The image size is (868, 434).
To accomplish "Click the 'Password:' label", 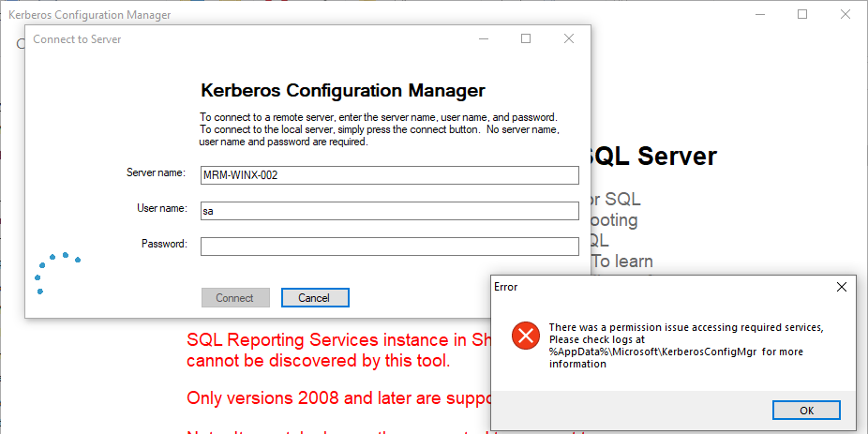I will (164, 243).
